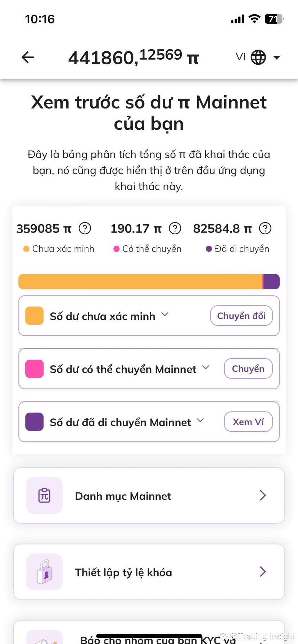
Task: Expand Số dư có thể chuyển Mainnet
Action: pos(206,367)
